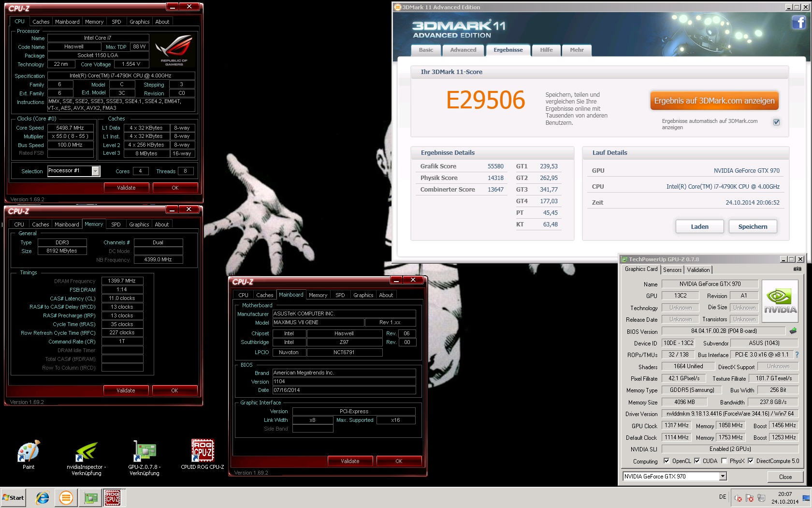Image resolution: width=812 pixels, height=508 pixels.
Task: Open the Windows Start menu
Action: pos(14,497)
